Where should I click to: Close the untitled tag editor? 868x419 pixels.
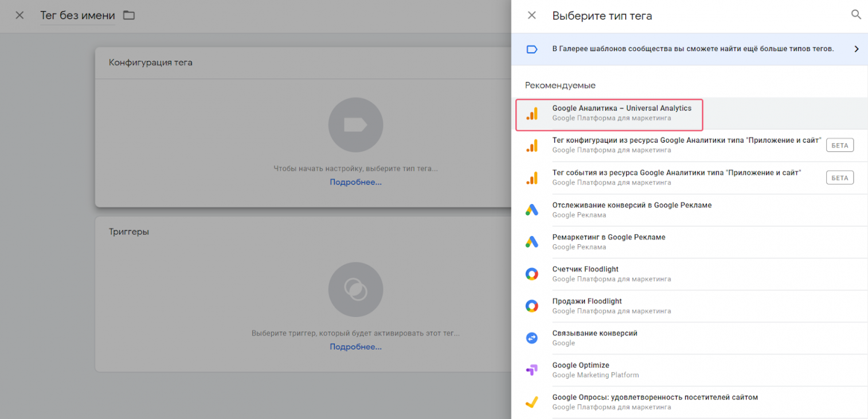(19, 15)
